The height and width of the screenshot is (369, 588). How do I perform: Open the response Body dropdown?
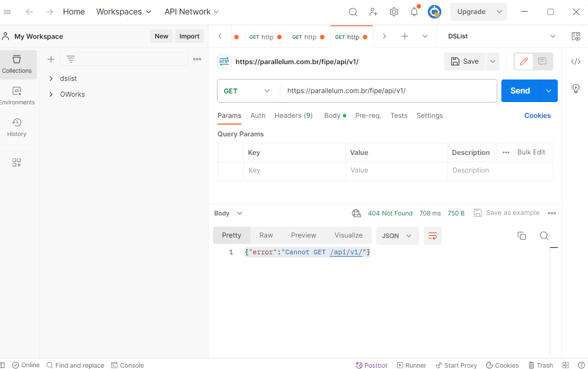228,213
